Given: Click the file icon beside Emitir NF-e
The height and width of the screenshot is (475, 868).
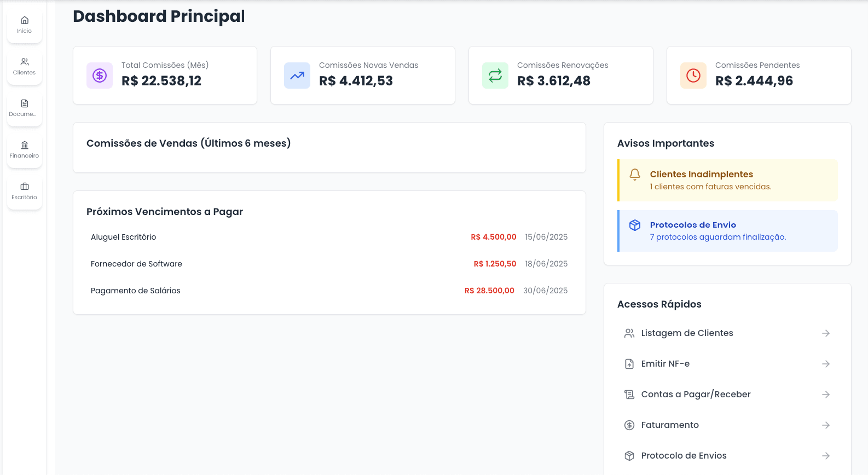Looking at the screenshot, I should click(x=629, y=364).
